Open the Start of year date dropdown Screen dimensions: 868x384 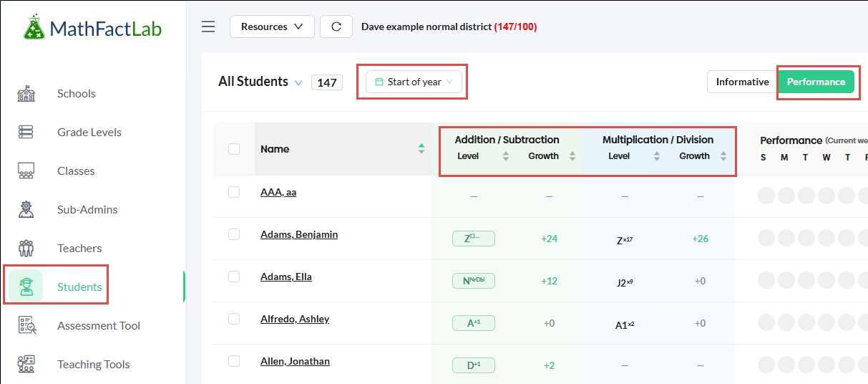point(414,82)
